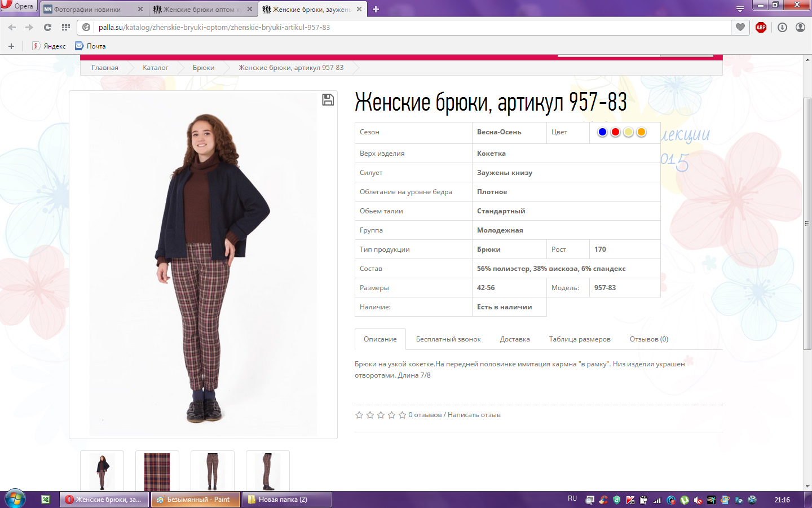The height and width of the screenshot is (508, 812).
Task: Open 'Новая папка (2)' taskbar button
Action: coord(286,500)
